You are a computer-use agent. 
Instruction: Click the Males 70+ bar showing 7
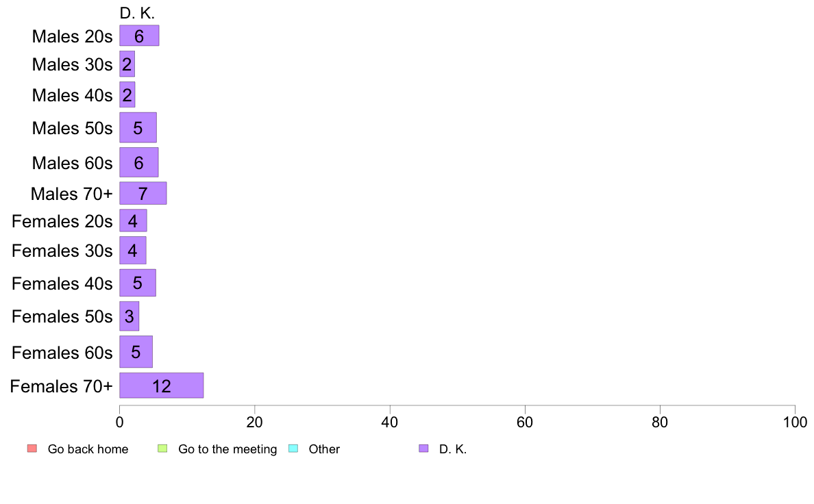[x=143, y=193]
